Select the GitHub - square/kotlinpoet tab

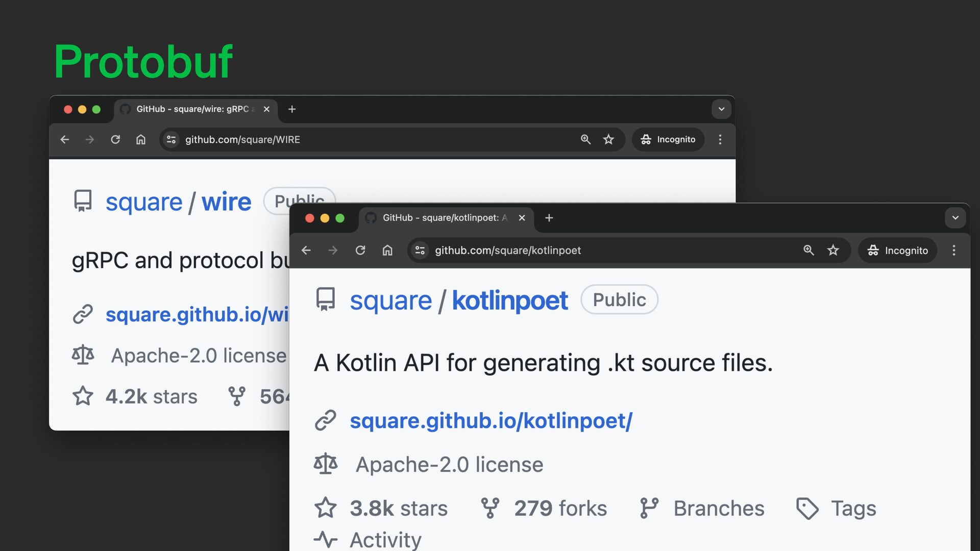pos(439,218)
